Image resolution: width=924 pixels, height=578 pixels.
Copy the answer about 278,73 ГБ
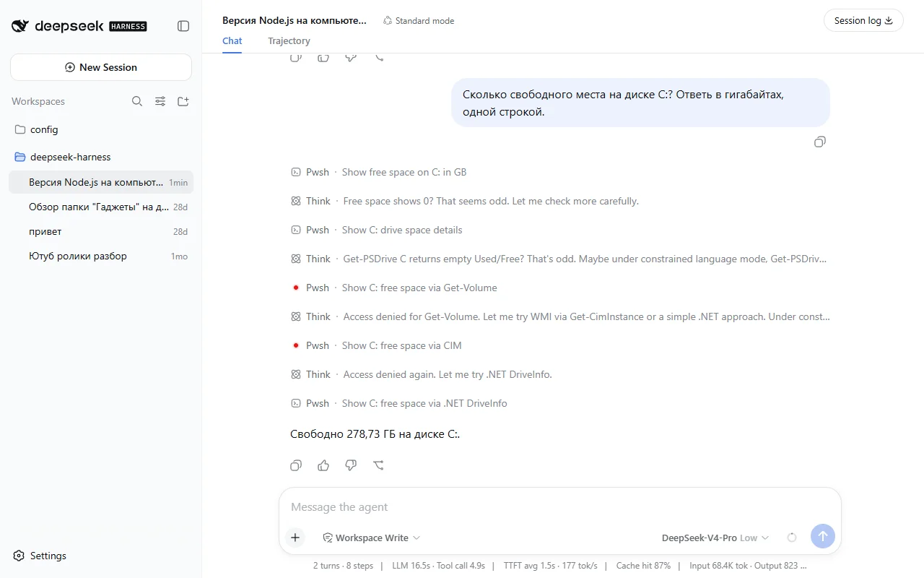click(x=296, y=465)
